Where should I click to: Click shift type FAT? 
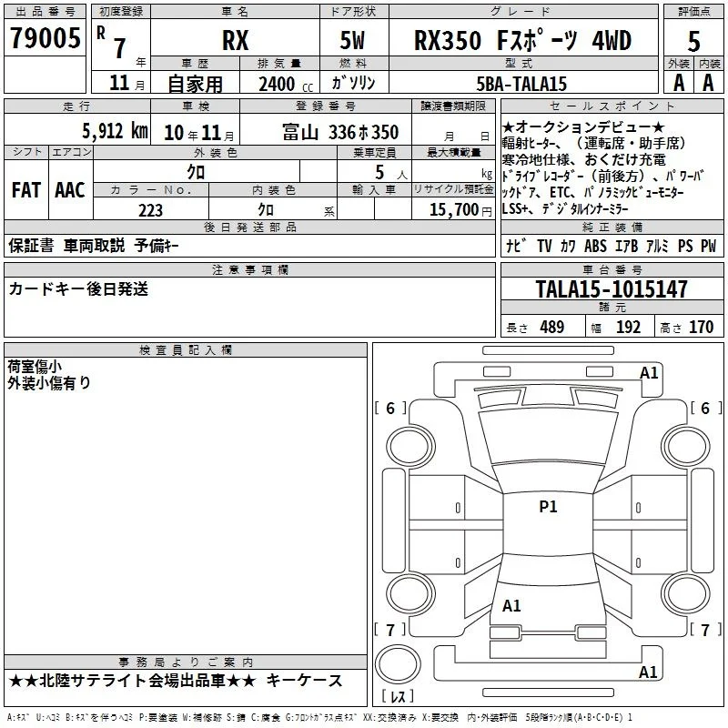pos(26,190)
